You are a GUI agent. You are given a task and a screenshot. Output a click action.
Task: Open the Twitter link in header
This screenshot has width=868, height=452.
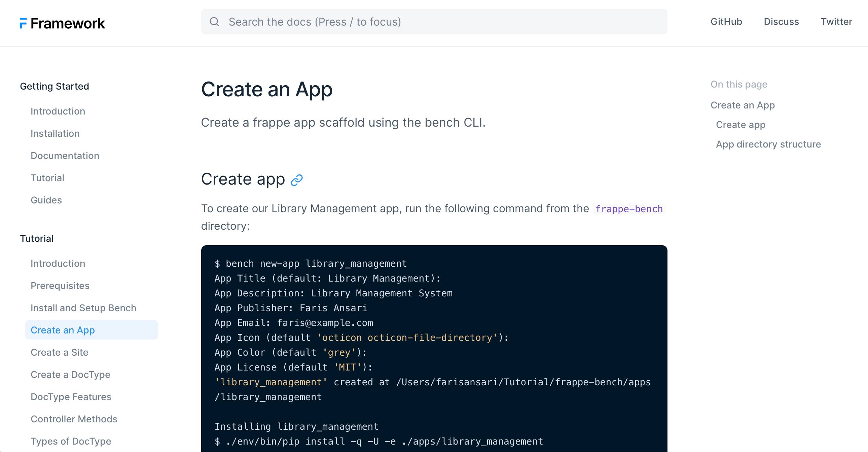836,22
